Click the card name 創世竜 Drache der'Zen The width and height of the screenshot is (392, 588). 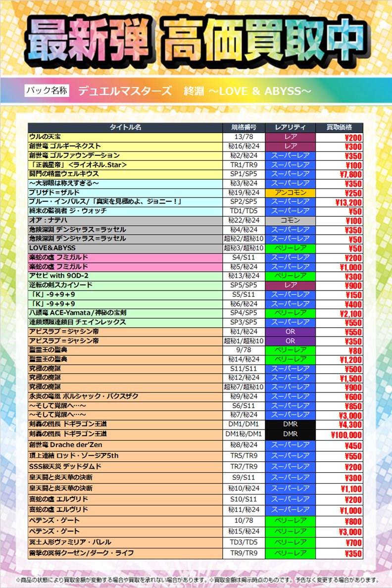coord(66,445)
